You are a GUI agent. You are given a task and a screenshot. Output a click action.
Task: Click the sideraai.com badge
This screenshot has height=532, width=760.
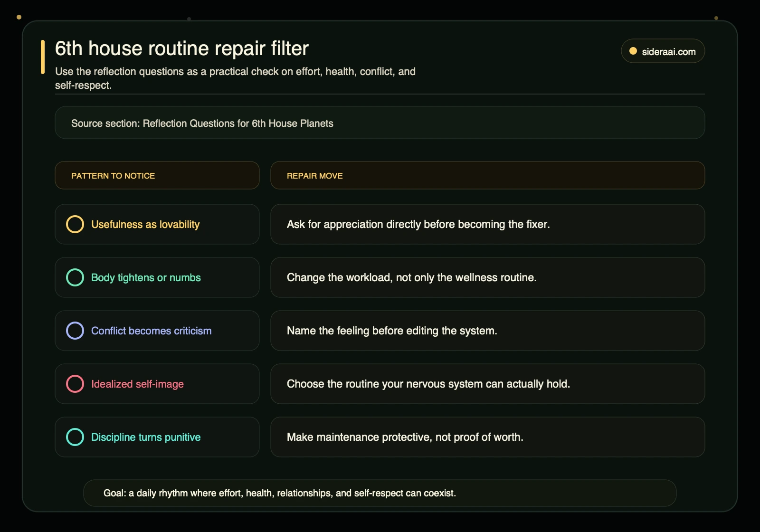(x=663, y=51)
